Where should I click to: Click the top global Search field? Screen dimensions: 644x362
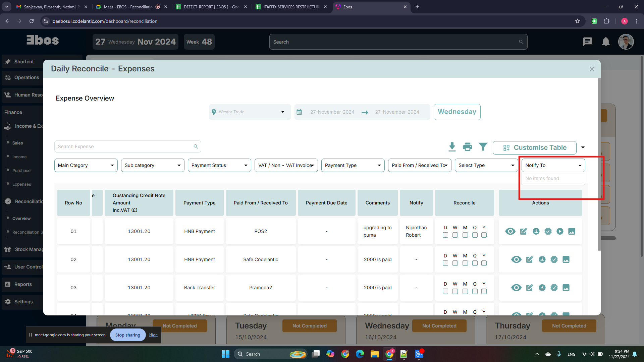pos(398,42)
